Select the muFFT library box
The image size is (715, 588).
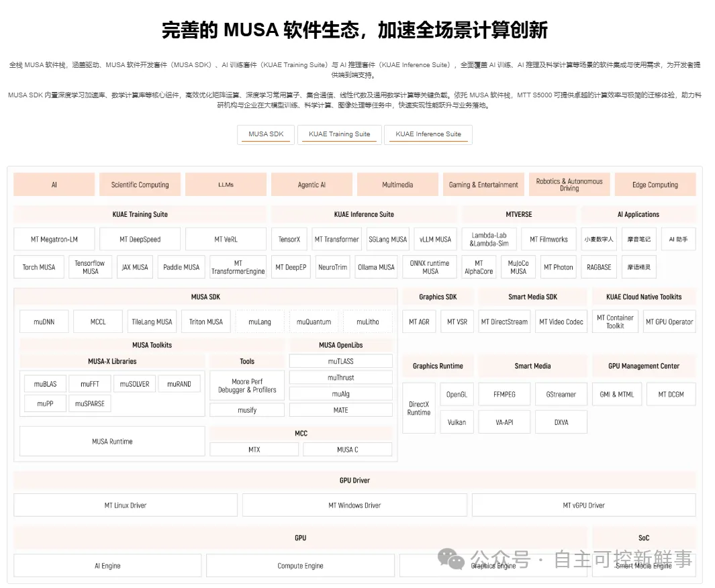point(90,384)
